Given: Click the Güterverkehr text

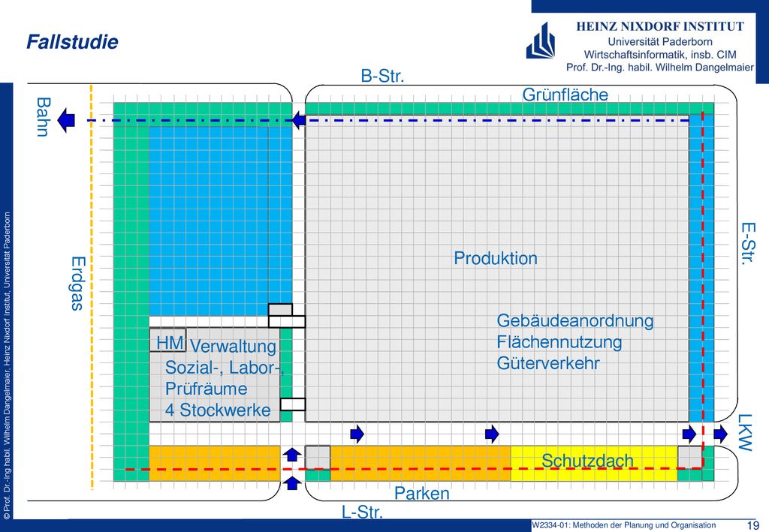Looking at the screenshot, I should (x=547, y=363).
